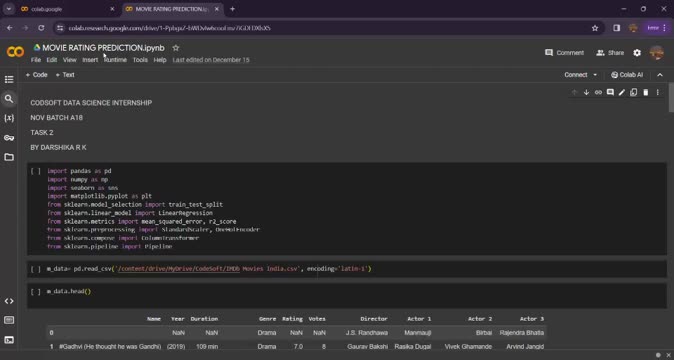Open the Runtime menu
The height and width of the screenshot is (360, 674).
coord(115,60)
